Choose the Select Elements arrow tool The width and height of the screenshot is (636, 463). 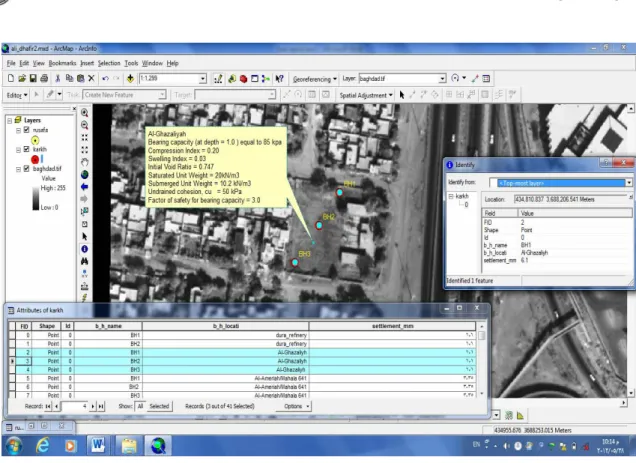(x=85, y=236)
